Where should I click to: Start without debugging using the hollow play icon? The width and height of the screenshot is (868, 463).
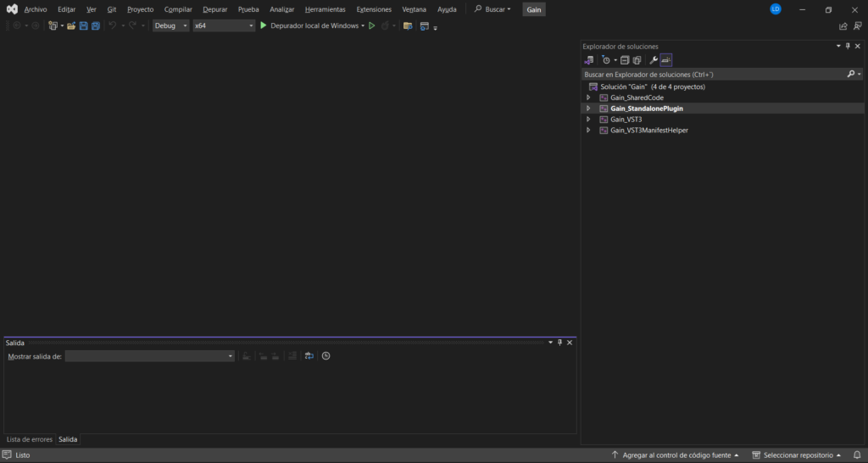(x=372, y=25)
